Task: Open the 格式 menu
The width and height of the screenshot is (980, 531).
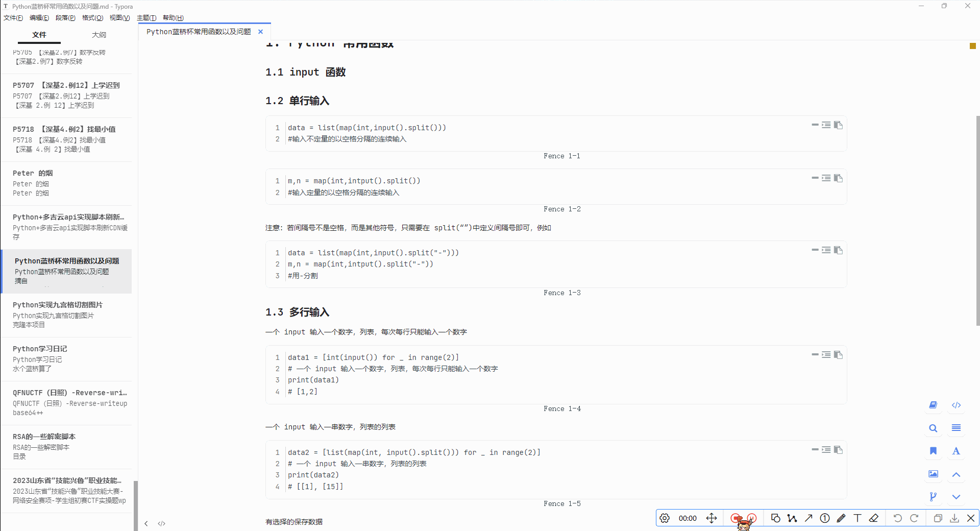Action: pyautogui.click(x=92, y=18)
